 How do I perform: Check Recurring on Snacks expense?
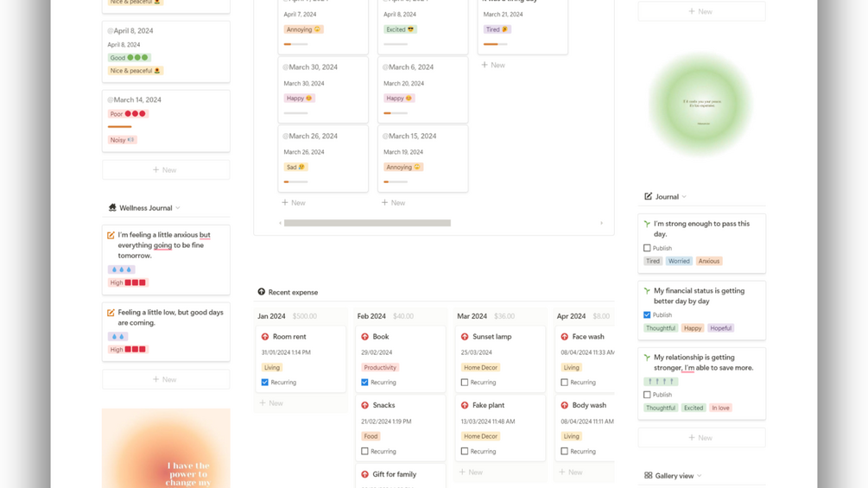[x=364, y=452]
